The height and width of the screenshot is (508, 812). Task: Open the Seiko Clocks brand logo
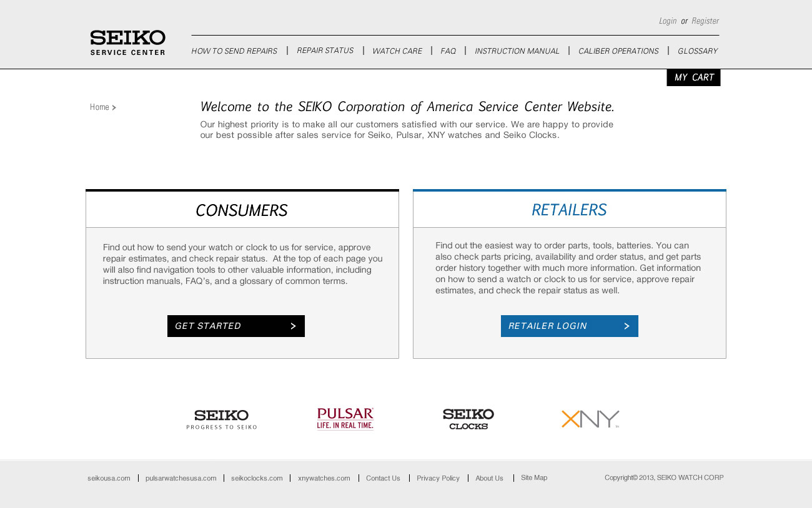pos(468,419)
